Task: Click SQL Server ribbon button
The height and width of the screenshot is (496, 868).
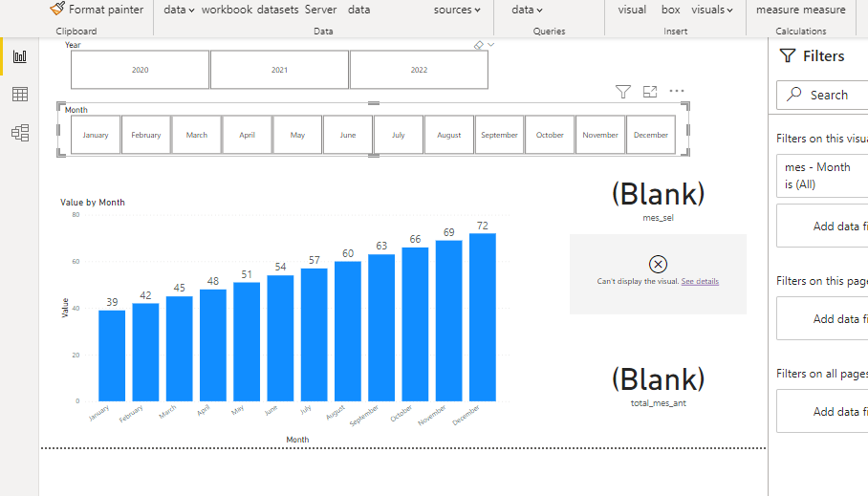Action: pos(320,10)
